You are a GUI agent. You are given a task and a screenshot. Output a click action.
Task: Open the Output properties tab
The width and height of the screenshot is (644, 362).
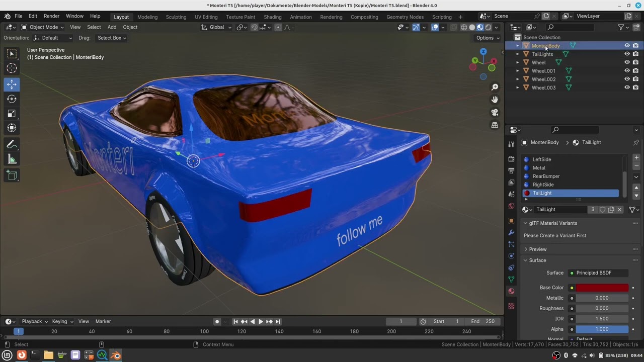pos(512,170)
